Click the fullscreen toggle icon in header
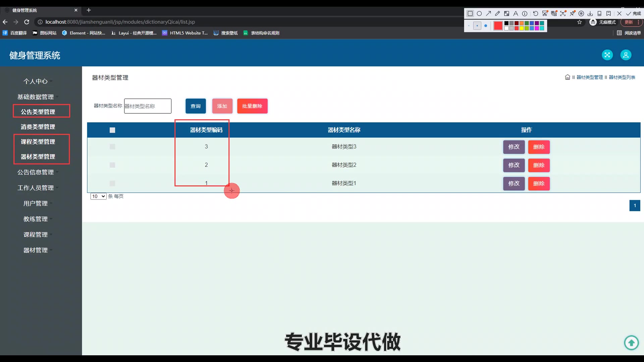This screenshot has height=362, width=644. click(607, 55)
